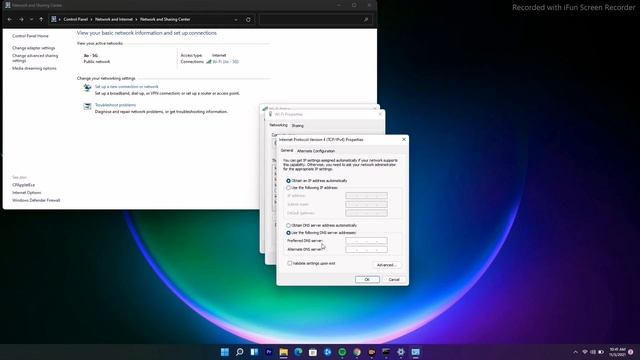Close the IPv4 Properties dialog
The width and height of the screenshot is (640, 360).
[404, 140]
